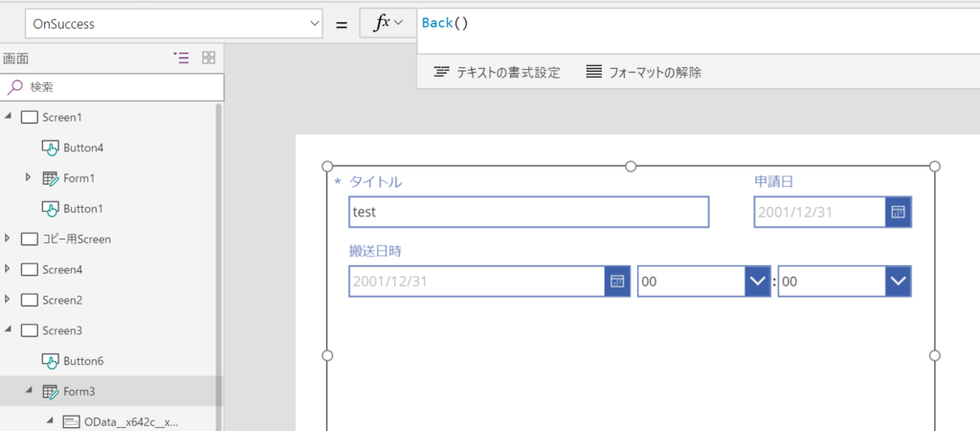Click the タイトル field label

point(375,182)
